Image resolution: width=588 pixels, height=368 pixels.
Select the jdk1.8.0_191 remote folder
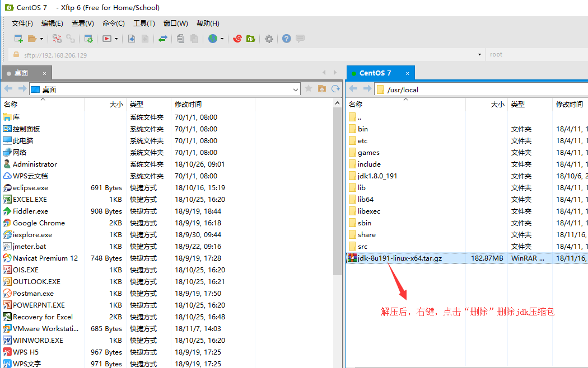(x=377, y=176)
